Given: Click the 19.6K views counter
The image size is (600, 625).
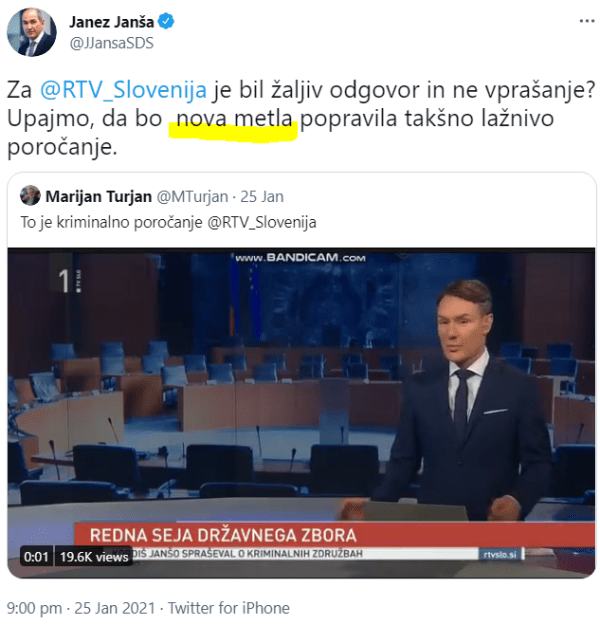Looking at the screenshot, I should point(94,556).
